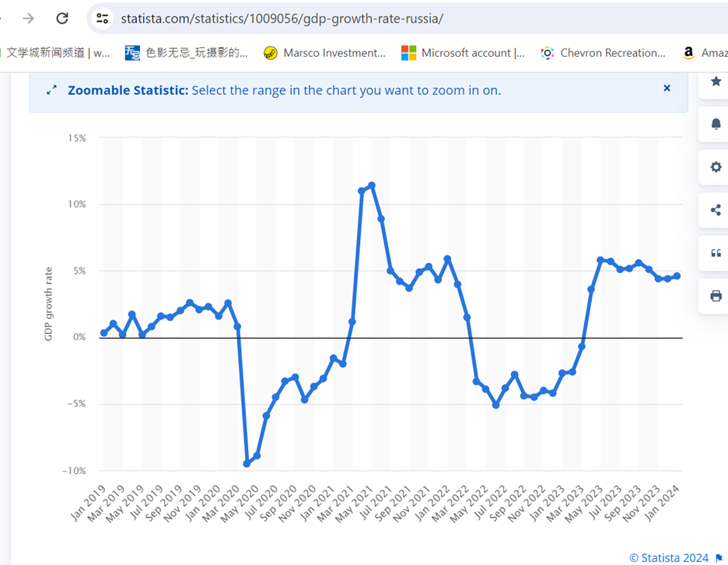Open the 色影无忌 bookmark
728x565 pixels.
click(x=187, y=53)
